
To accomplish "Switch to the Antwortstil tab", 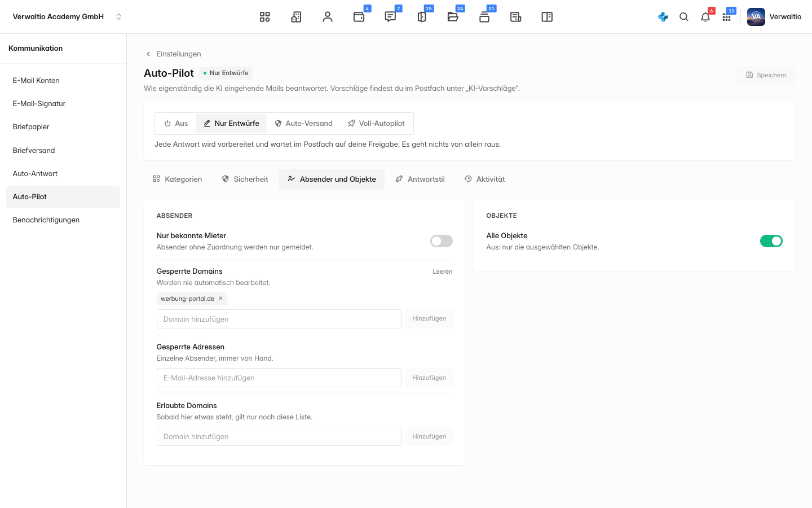I will click(420, 179).
